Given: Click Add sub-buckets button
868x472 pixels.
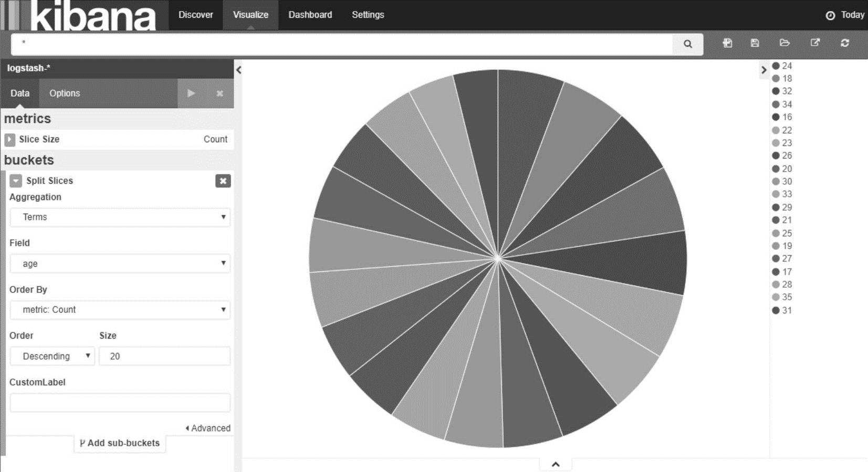Looking at the screenshot, I should pos(120,443).
